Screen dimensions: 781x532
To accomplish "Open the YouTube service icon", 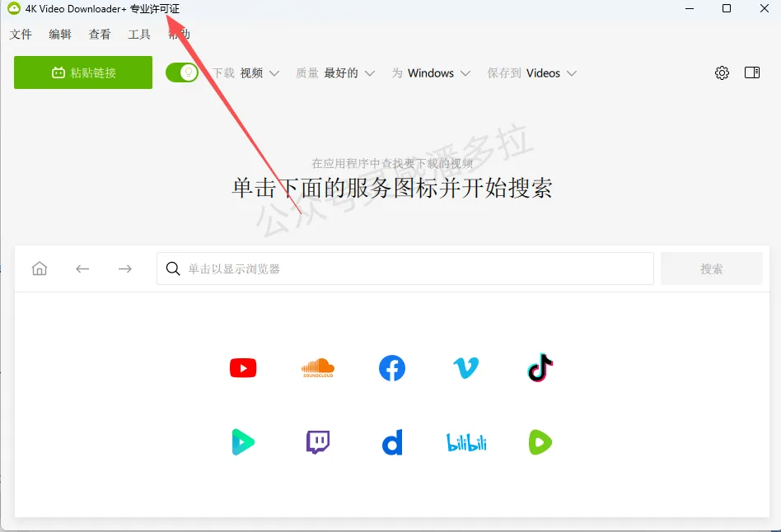I will point(243,368).
